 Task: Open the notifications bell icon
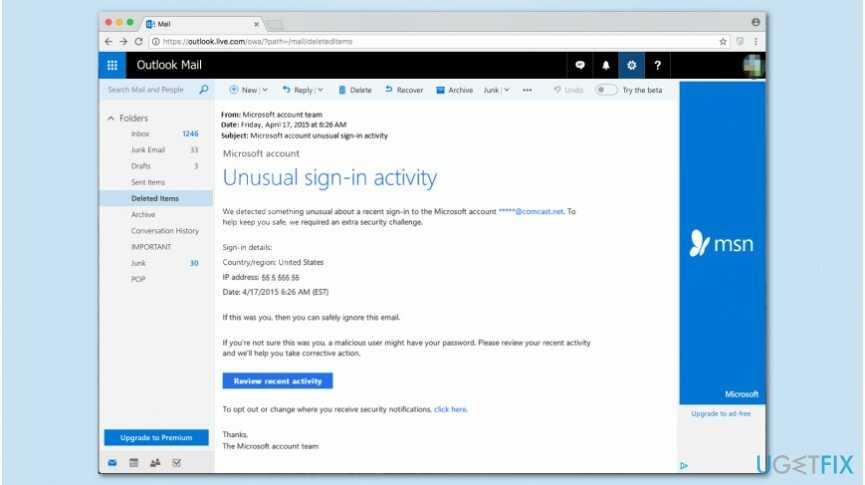pos(606,65)
